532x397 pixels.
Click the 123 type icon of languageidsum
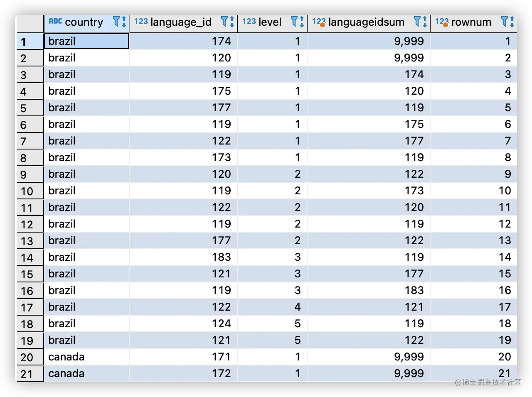click(319, 22)
